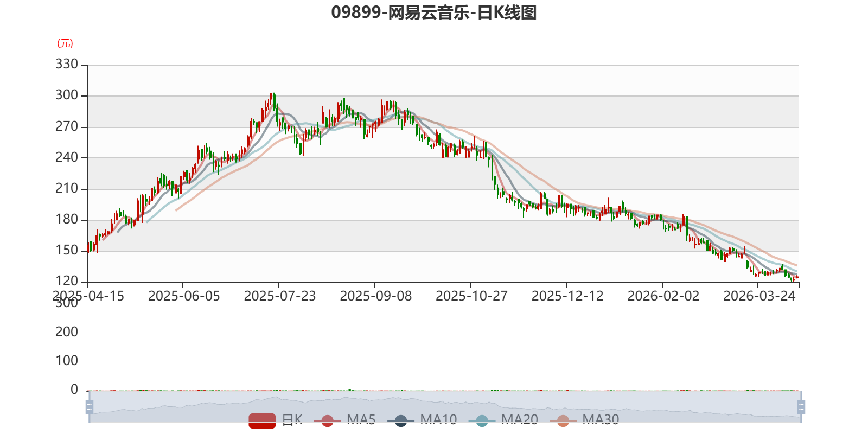868x434 pixels.
Task: Click the 2025-12-12 date label
Action: (567, 296)
